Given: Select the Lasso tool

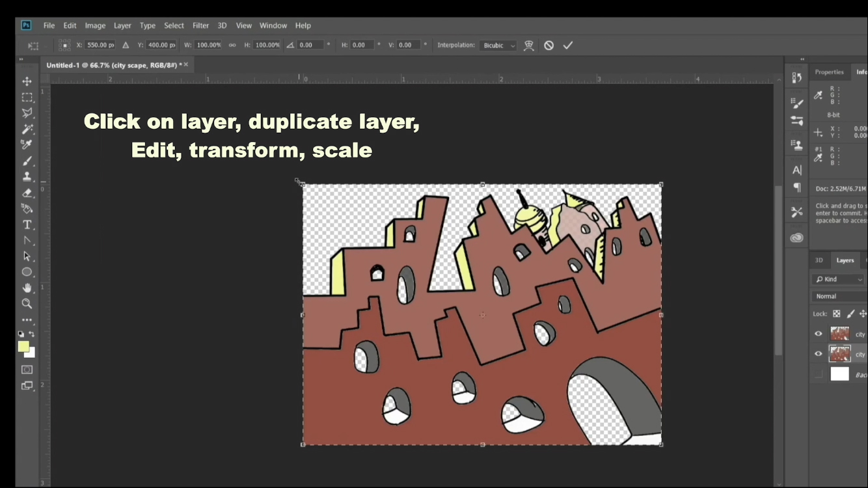Looking at the screenshot, I should click(x=27, y=113).
